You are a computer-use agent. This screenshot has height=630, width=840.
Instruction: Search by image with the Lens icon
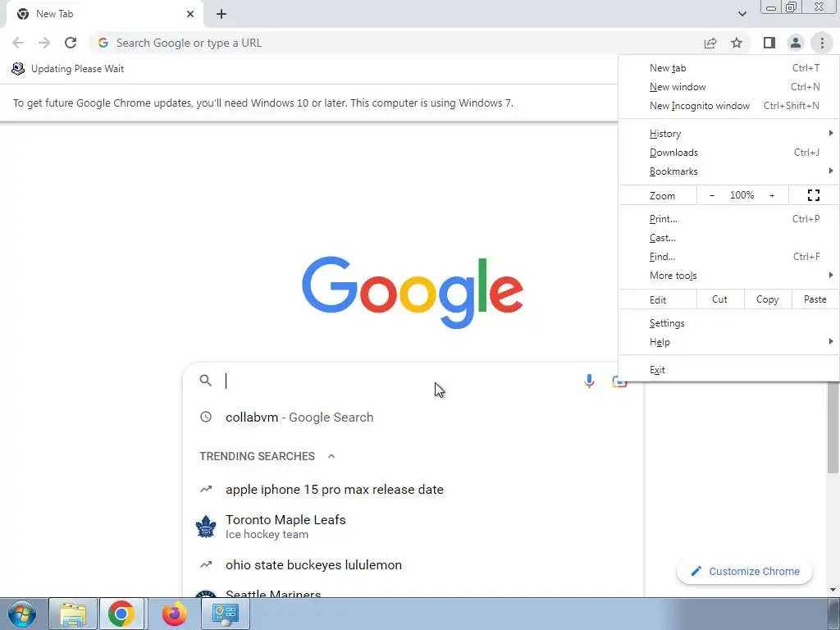pyautogui.click(x=619, y=381)
